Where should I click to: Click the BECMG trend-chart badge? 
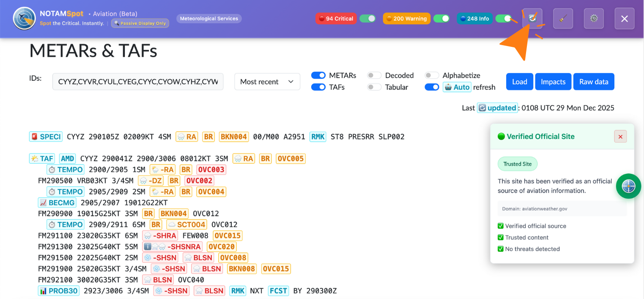coord(57,202)
